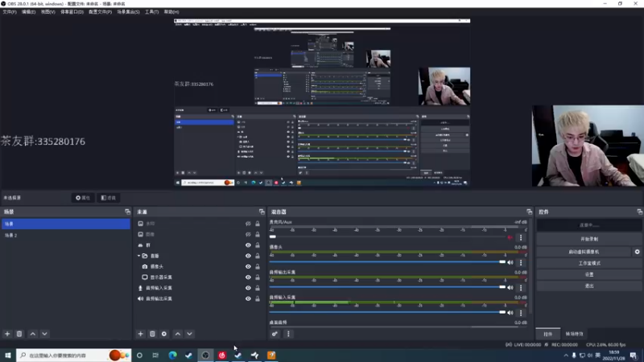
Task: Open the mixer options three-dot menu beside the gear
Action: click(288, 334)
